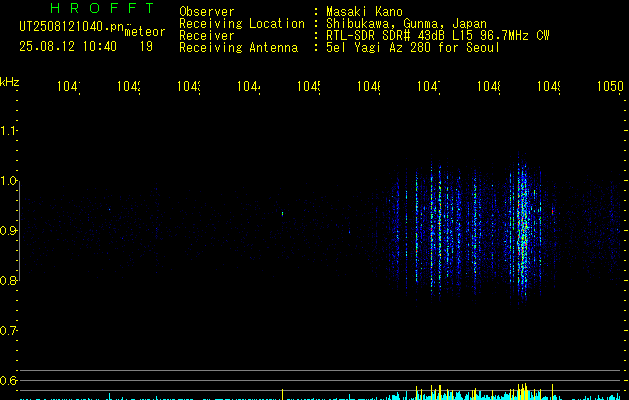Click the 1.0 frequency axis label
The image size is (629, 400).
click(8, 181)
